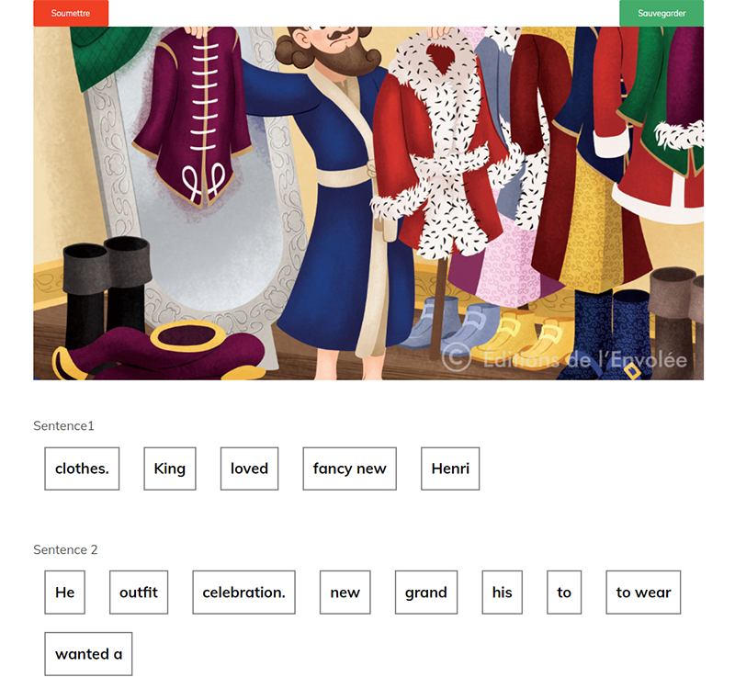
Task: Select the 'grand' word tile
Action: (426, 593)
